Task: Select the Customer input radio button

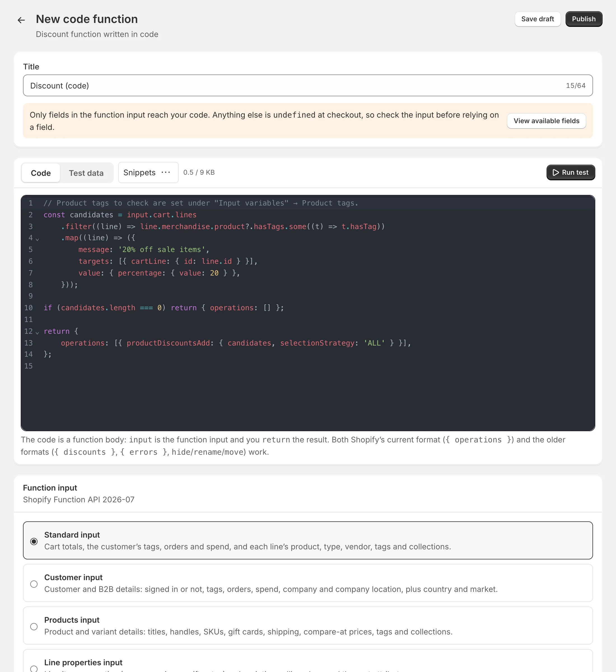Action: pyautogui.click(x=34, y=584)
